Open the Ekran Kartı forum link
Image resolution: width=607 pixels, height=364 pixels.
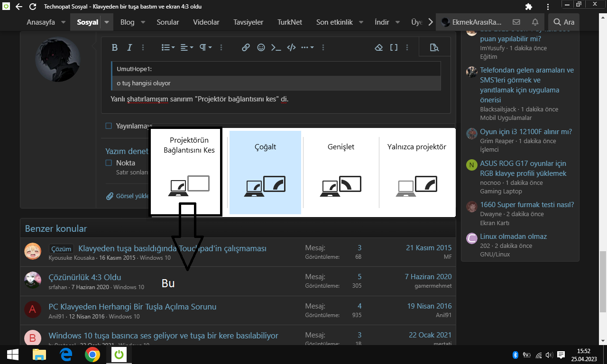[x=495, y=223]
